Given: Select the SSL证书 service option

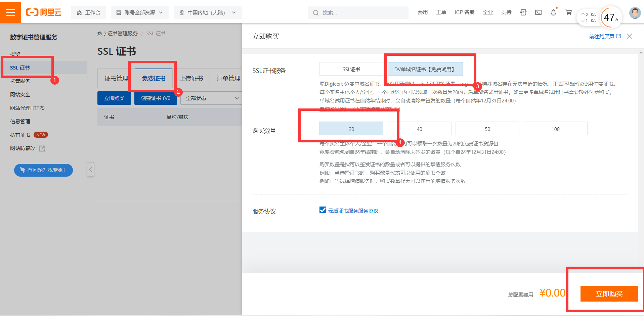Looking at the screenshot, I should (x=351, y=69).
